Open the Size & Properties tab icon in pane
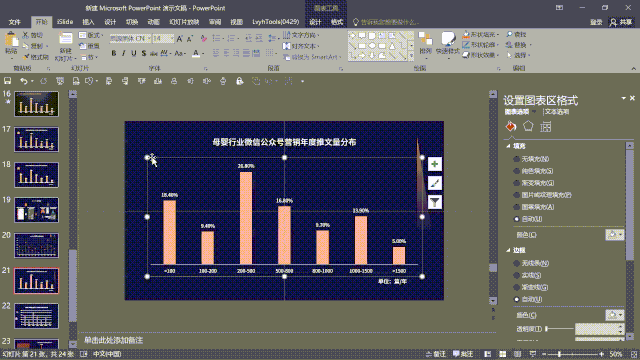640x360 pixels. coord(546,127)
